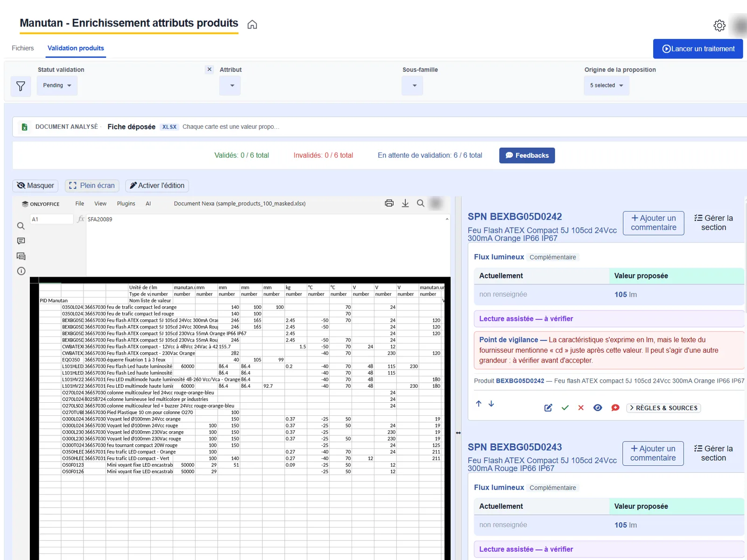Click cell 'équerre fixatrion 1 à 3 feux'
The height and width of the screenshot is (560, 747).
point(136,360)
